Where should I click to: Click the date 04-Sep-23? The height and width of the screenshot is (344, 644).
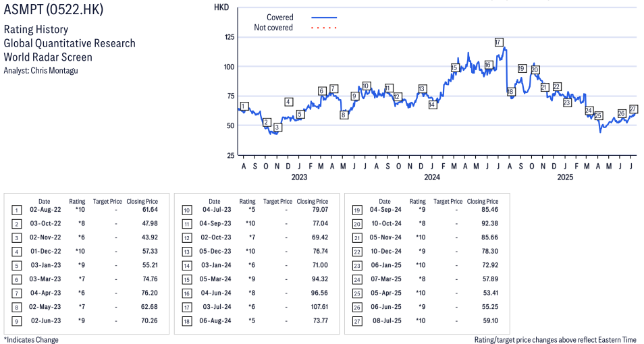click(x=215, y=224)
